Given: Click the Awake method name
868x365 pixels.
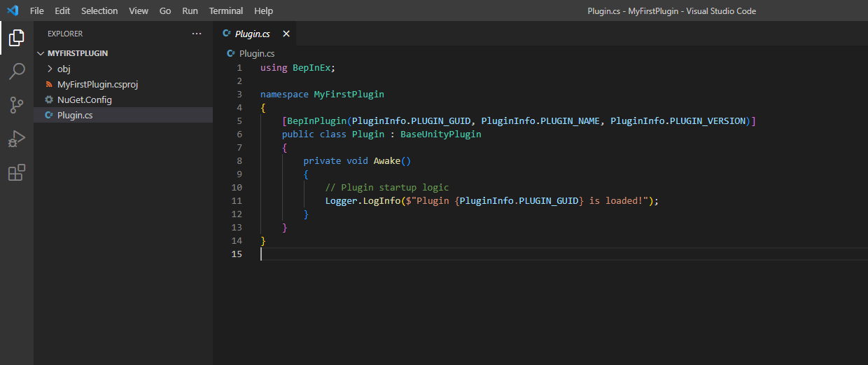Looking at the screenshot, I should pos(387,161).
